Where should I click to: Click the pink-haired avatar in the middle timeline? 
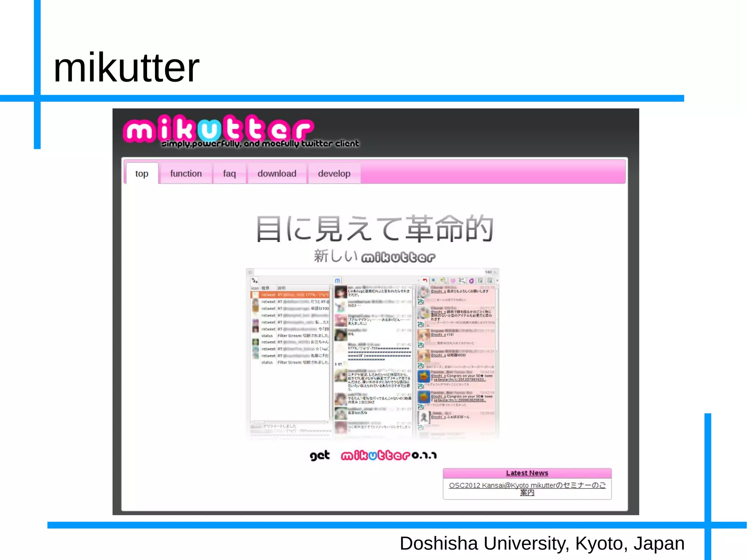[x=341, y=320]
